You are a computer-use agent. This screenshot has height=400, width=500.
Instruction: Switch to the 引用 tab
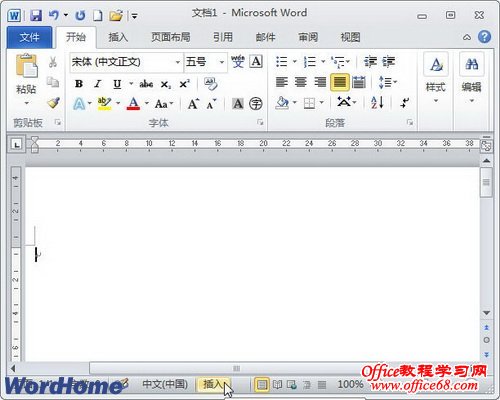[x=223, y=37]
